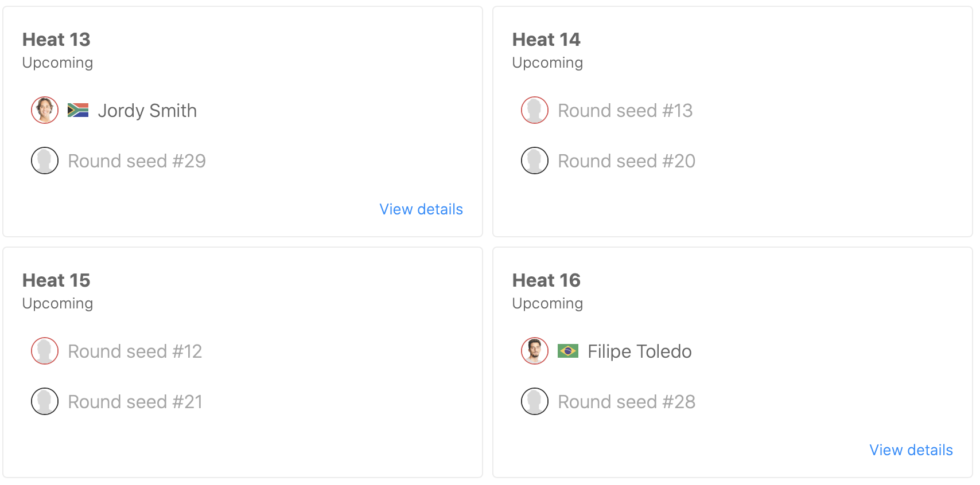Click Round seed #28 placeholder avatar
The image size is (980, 485).
coord(535,401)
